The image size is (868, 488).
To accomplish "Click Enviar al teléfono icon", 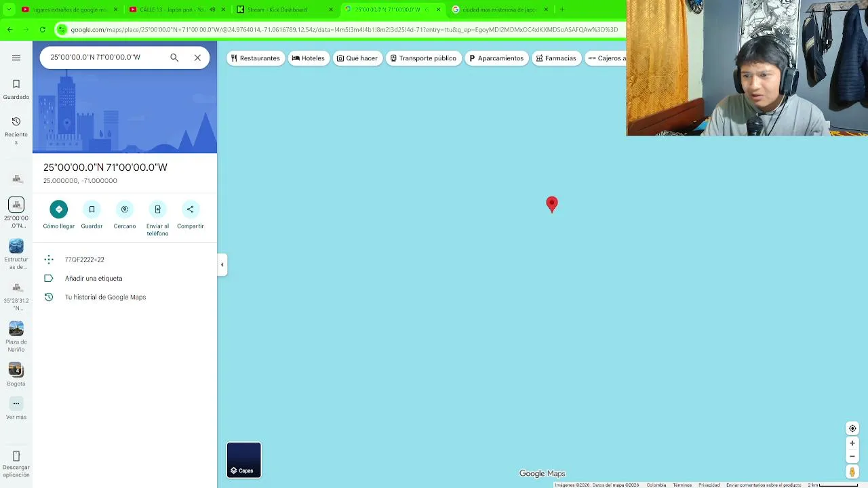I will pos(157,209).
